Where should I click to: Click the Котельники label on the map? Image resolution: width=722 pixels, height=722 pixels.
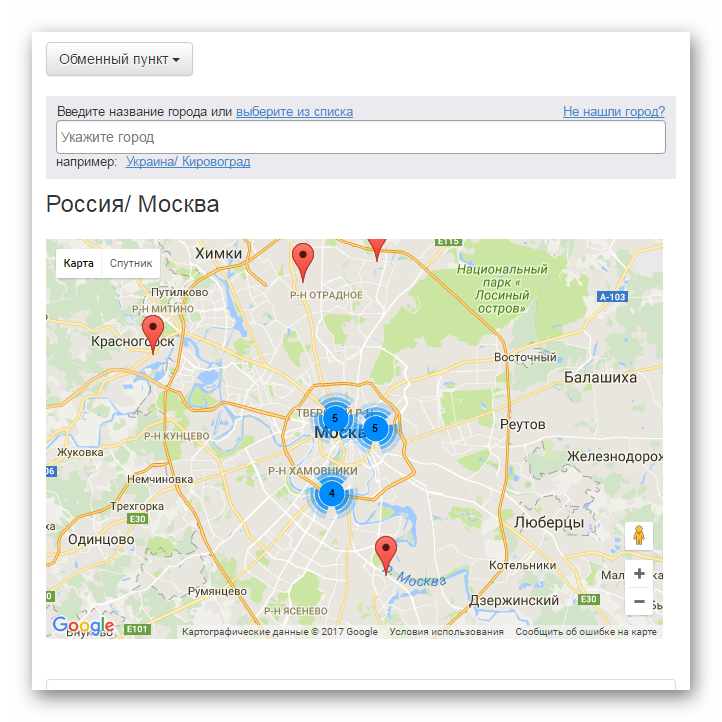pos(523,565)
